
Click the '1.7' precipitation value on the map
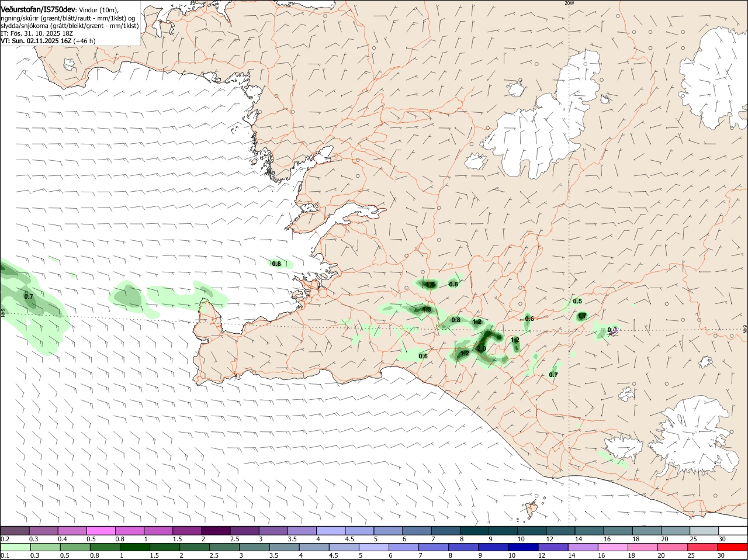[x=582, y=316]
